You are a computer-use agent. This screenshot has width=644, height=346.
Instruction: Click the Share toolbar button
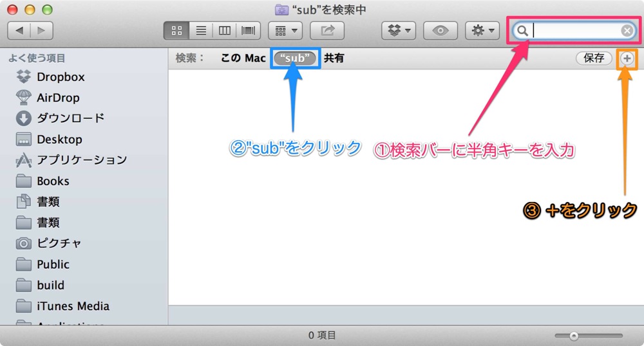327,30
